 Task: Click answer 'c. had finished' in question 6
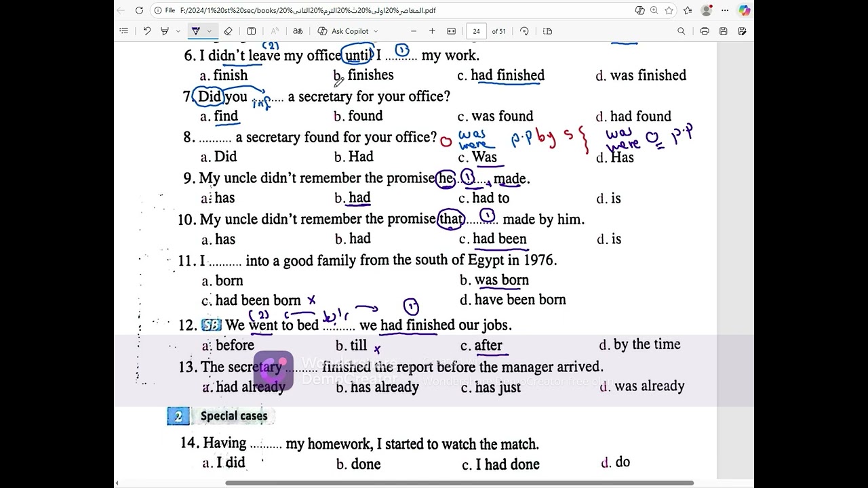point(501,75)
